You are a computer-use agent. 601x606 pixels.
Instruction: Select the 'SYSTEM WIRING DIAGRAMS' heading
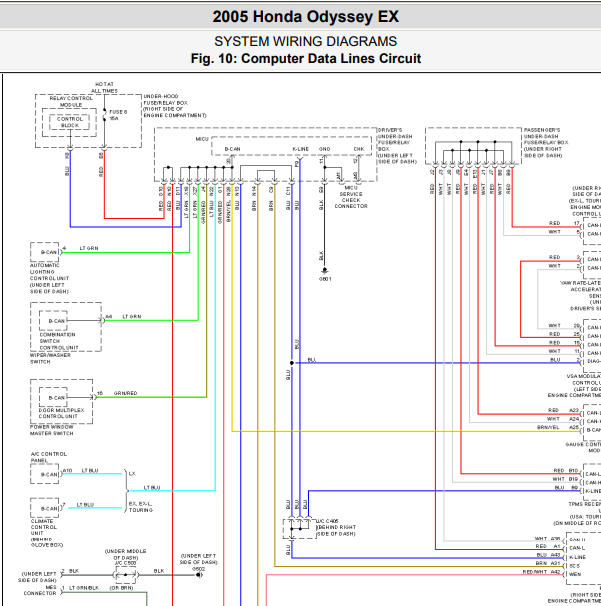coord(305,41)
